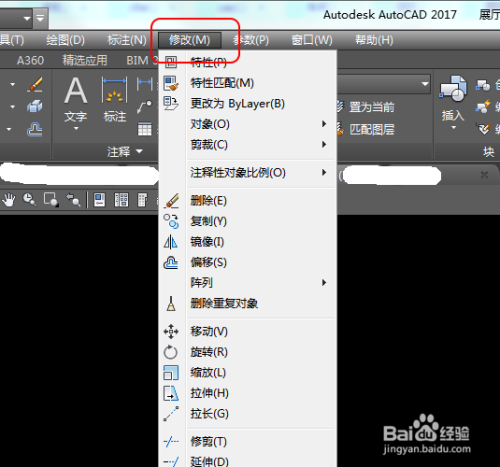
Task: Choose 更改为 ByLayer(B) menu item
Action: pyautogui.click(x=248, y=104)
